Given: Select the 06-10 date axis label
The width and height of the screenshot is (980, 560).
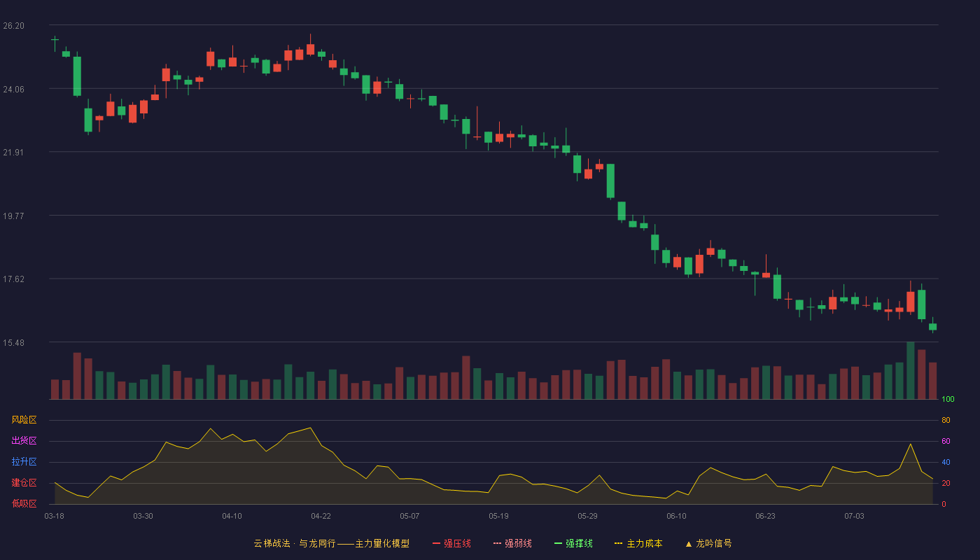Looking at the screenshot, I should [677, 516].
